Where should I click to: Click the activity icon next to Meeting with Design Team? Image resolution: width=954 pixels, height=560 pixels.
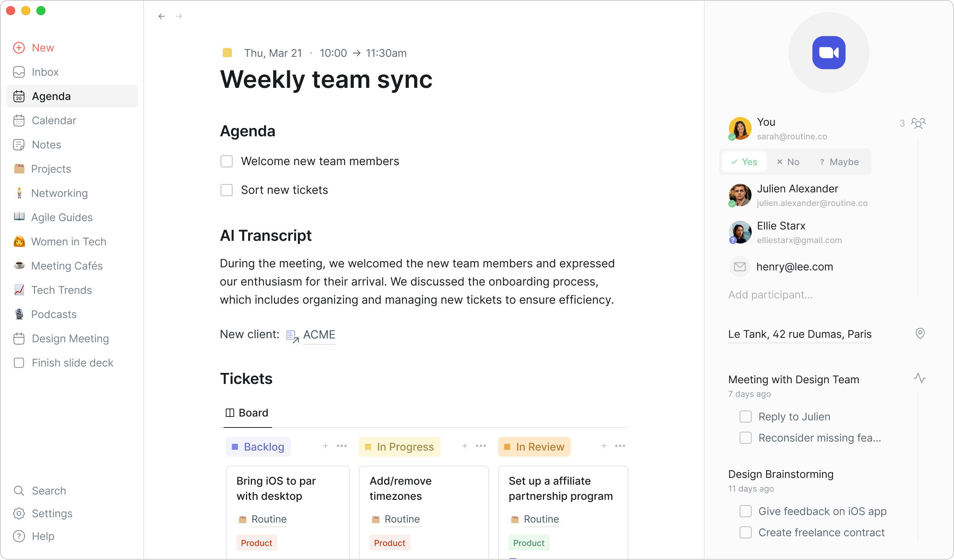click(921, 378)
